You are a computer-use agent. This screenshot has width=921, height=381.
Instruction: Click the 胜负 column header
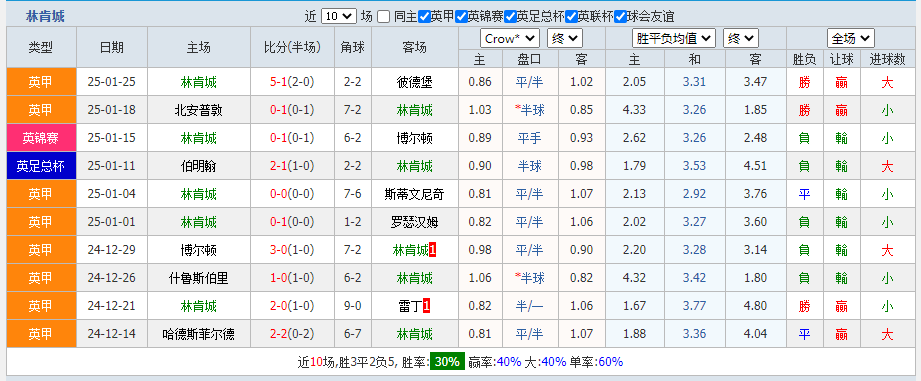[x=804, y=59]
